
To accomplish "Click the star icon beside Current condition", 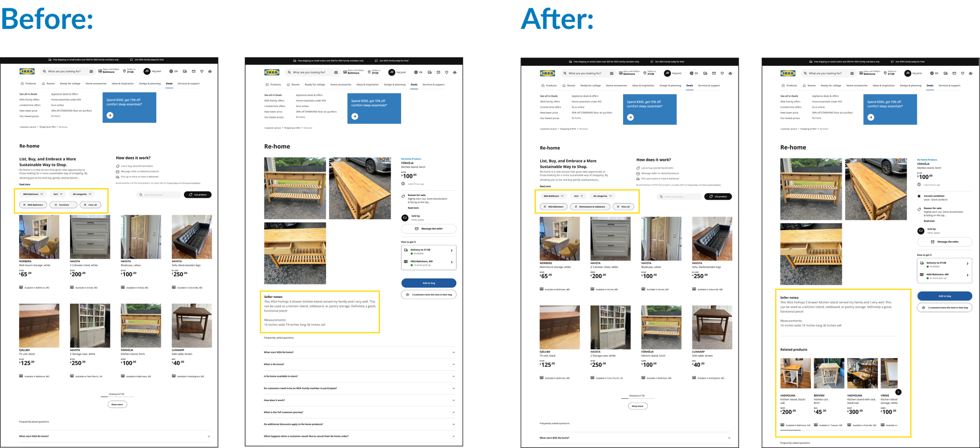I will tap(919, 196).
